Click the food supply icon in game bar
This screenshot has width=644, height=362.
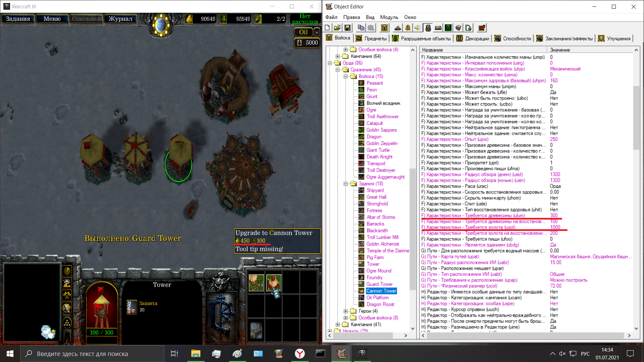coord(258,19)
